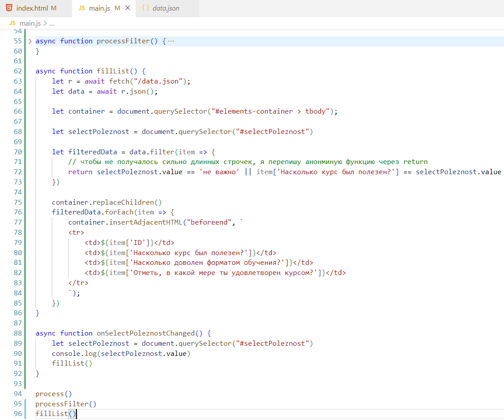Click the curly braces icon on data.json tab
This screenshot has height=420, width=504.
(x=145, y=8)
